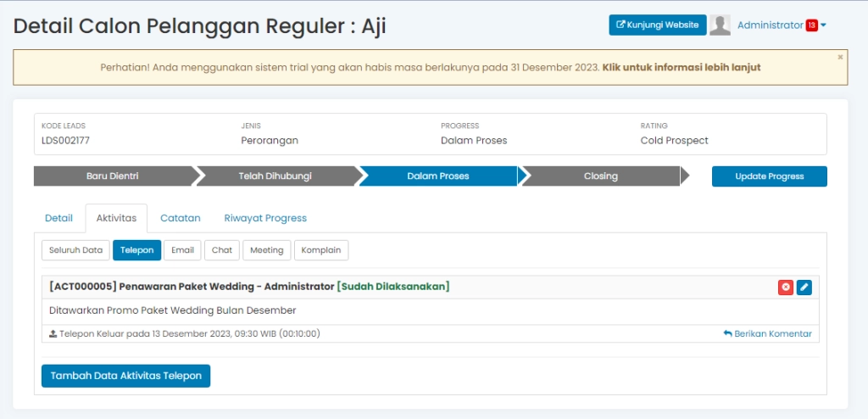Select the Email activity filter
The width and height of the screenshot is (868, 419).
(x=182, y=250)
